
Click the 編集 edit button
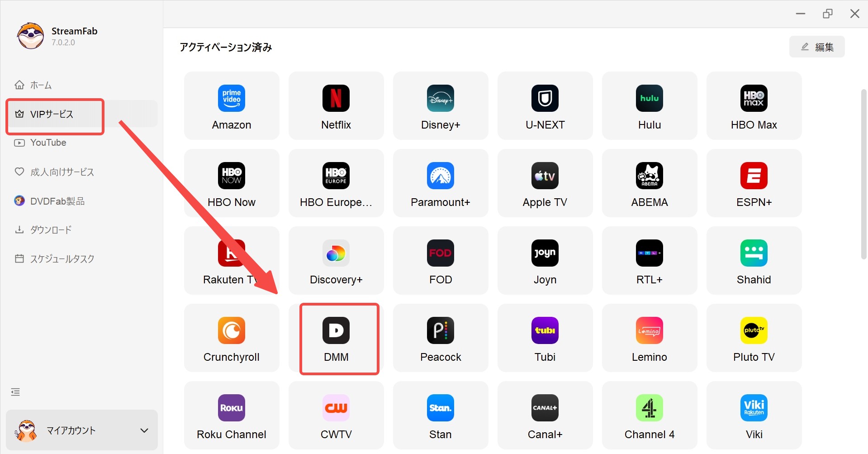817,47
